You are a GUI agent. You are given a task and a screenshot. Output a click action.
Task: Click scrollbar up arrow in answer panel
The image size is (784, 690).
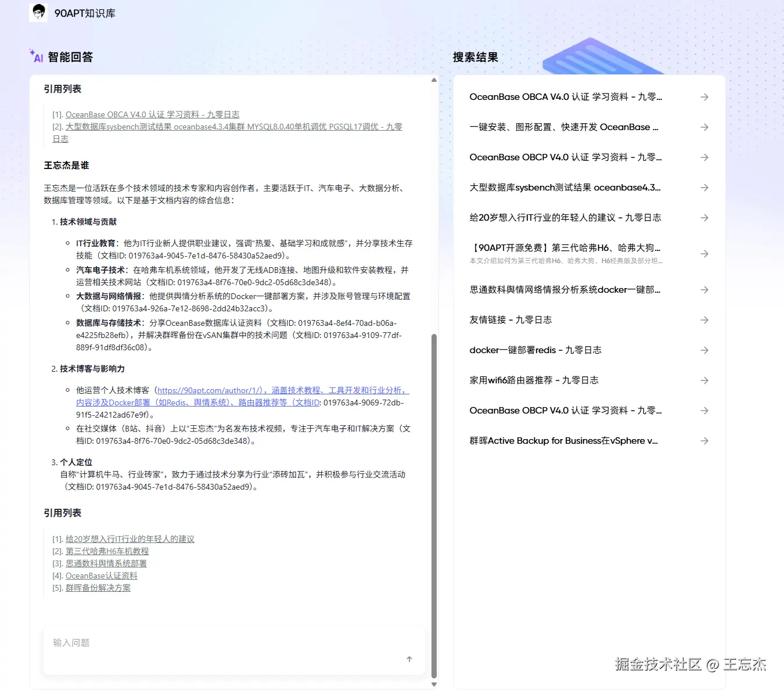coord(434,80)
